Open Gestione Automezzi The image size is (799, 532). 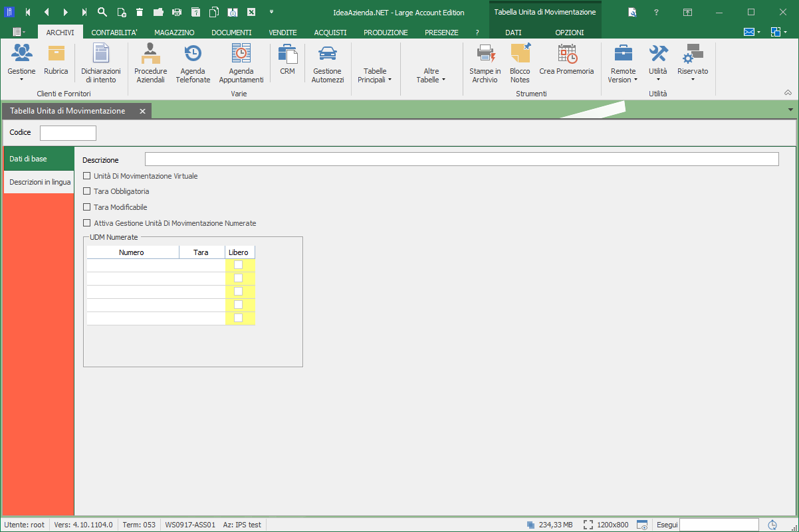pyautogui.click(x=328, y=64)
